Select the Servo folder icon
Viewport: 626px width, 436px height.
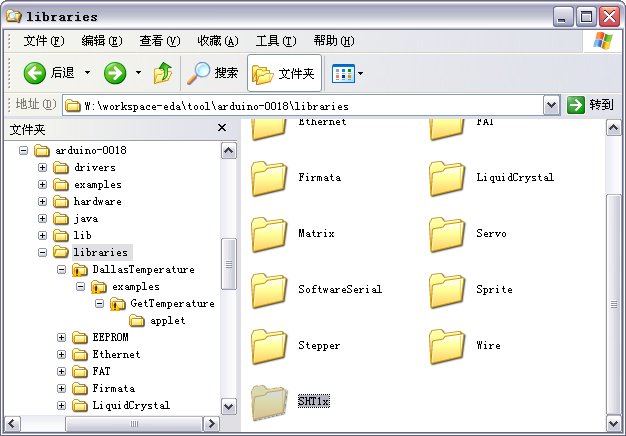[x=448, y=234]
